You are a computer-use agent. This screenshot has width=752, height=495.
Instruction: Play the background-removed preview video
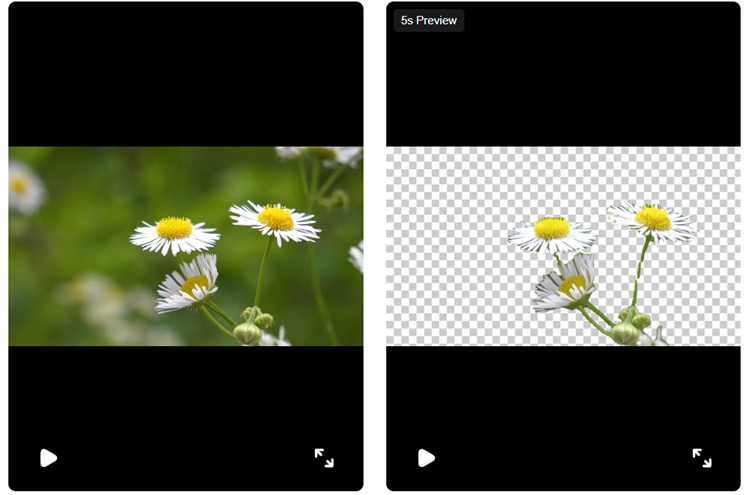pos(426,458)
